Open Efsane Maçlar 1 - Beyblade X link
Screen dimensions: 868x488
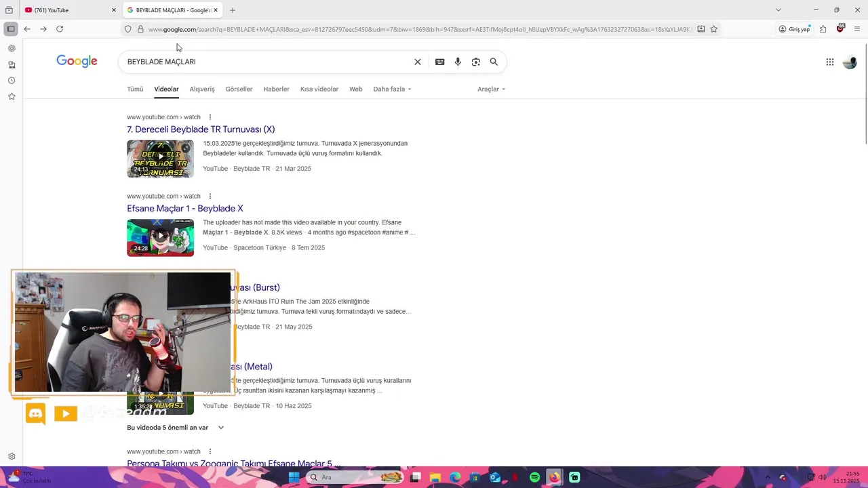[x=185, y=209]
